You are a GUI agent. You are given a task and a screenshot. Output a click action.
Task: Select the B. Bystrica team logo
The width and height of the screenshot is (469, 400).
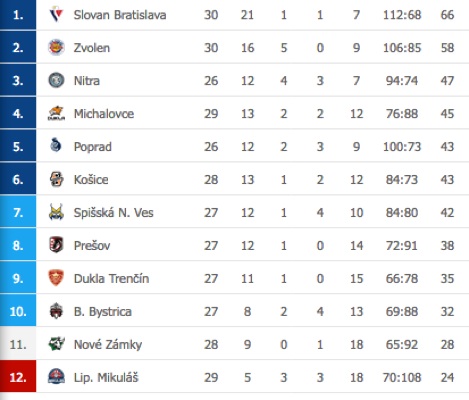56,311
